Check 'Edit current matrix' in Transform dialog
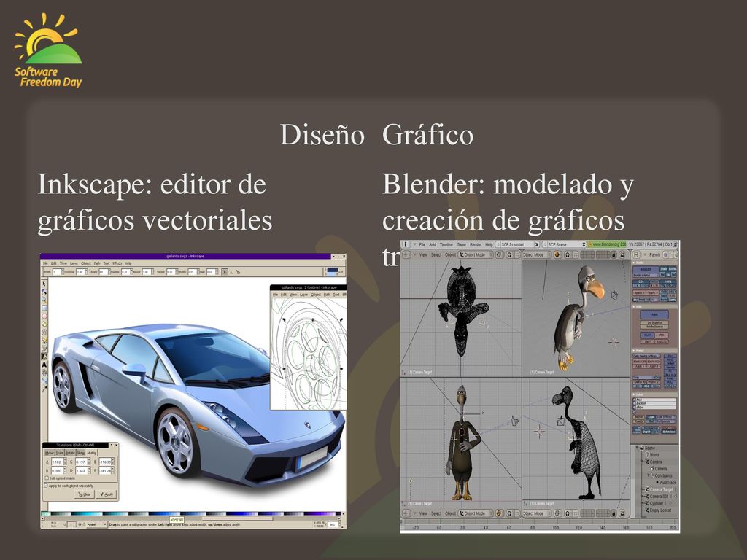The image size is (747, 560). tap(47, 478)
